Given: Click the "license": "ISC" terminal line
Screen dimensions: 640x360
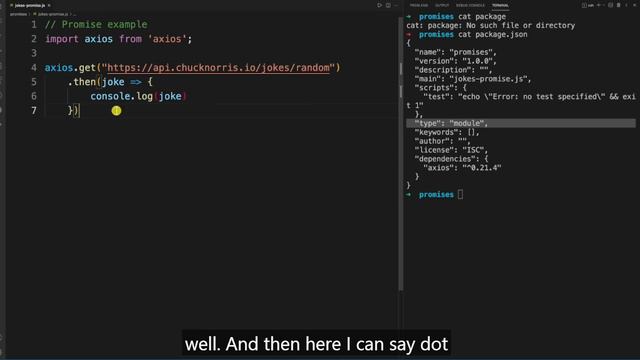Looking at the screenshot, I should click(451, 150).
